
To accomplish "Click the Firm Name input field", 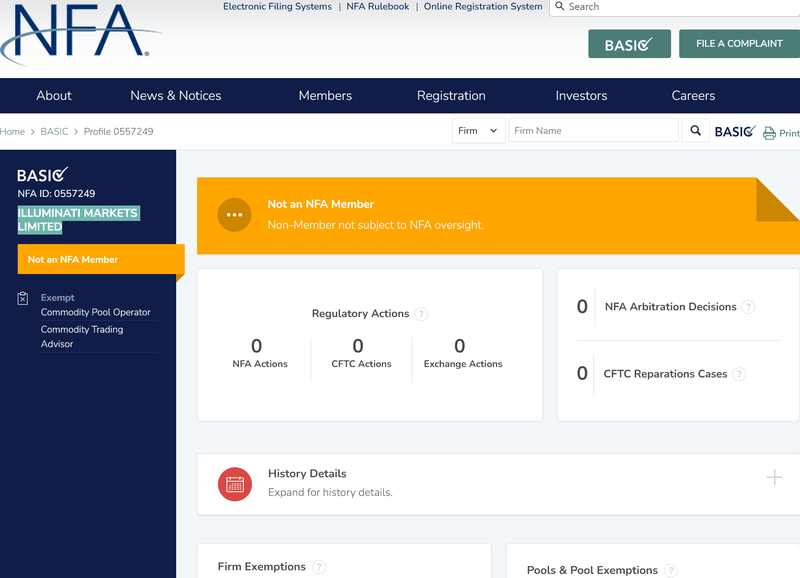I will coord(593,131).
